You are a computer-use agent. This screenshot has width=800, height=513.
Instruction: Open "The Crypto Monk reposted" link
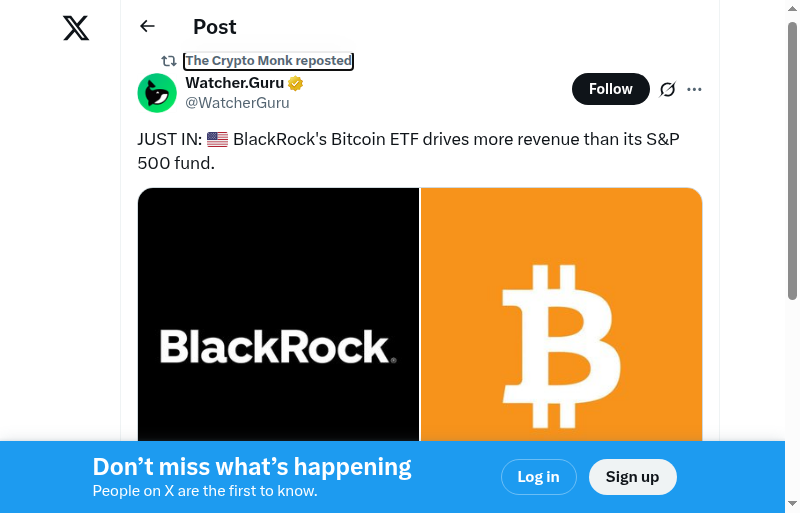coord(268,61)
